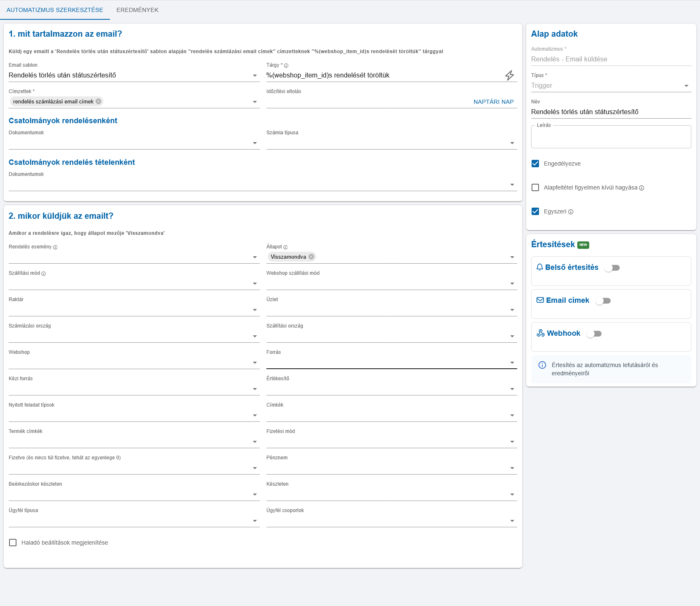This screenshot has height=606, width=700.
Task: Open the Címzettek dropdown arrow
Action: (255, 102)
